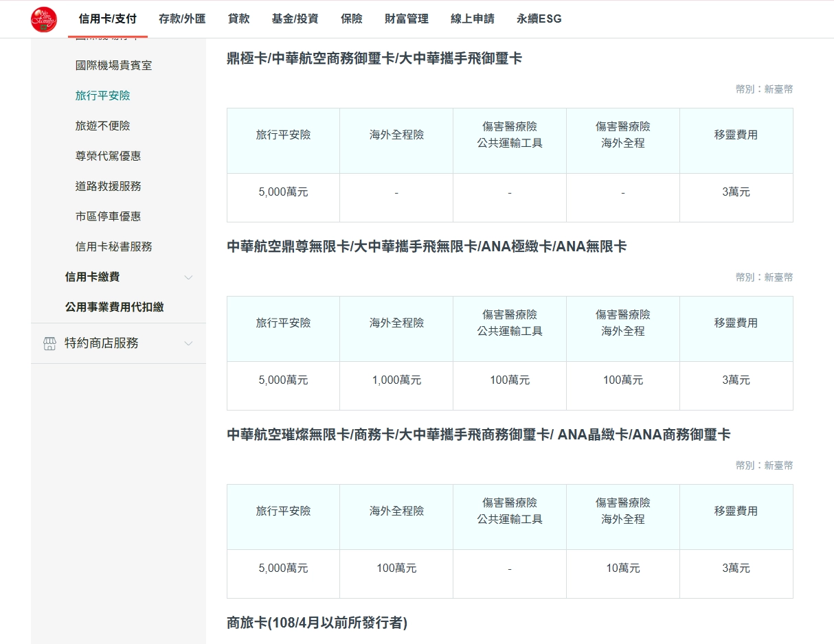Open the 信用卡/支付 menu
This screenshot has height=644, width=834.
click(x=108, y=19)
